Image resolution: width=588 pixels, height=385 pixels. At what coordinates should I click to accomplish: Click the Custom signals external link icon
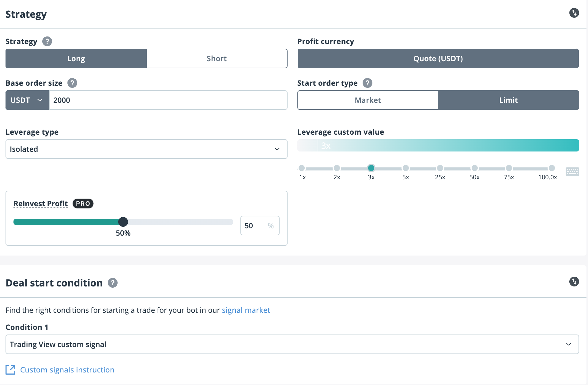click(10, 370)
